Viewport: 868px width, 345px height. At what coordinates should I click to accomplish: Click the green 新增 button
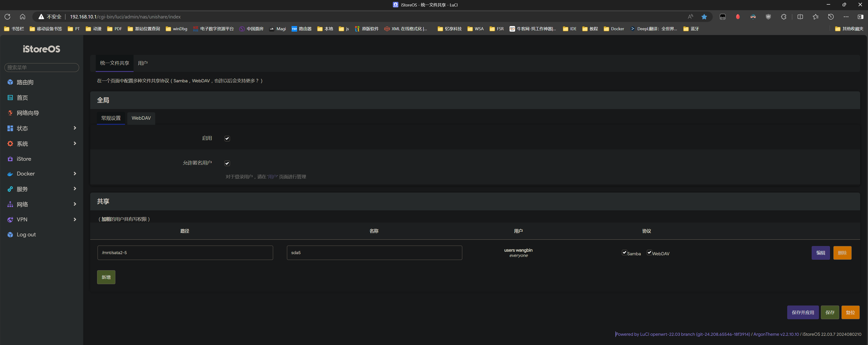click(x=106, y=277)
